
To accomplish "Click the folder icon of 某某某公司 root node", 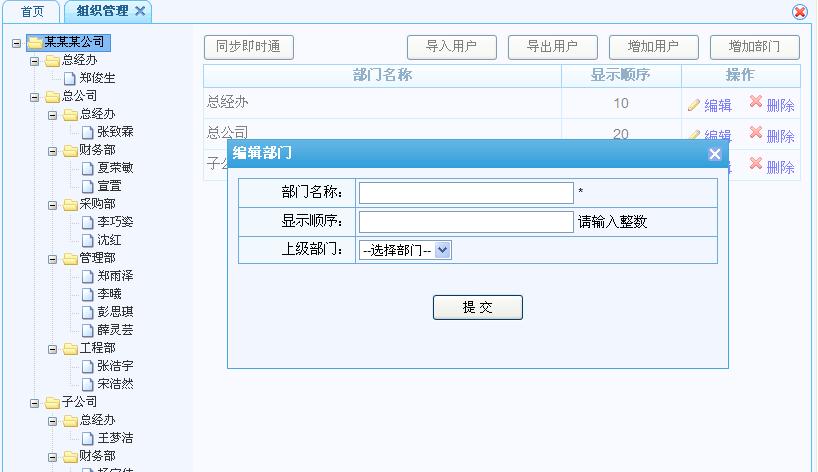I will pyautogui.click(x=34, y=43).
